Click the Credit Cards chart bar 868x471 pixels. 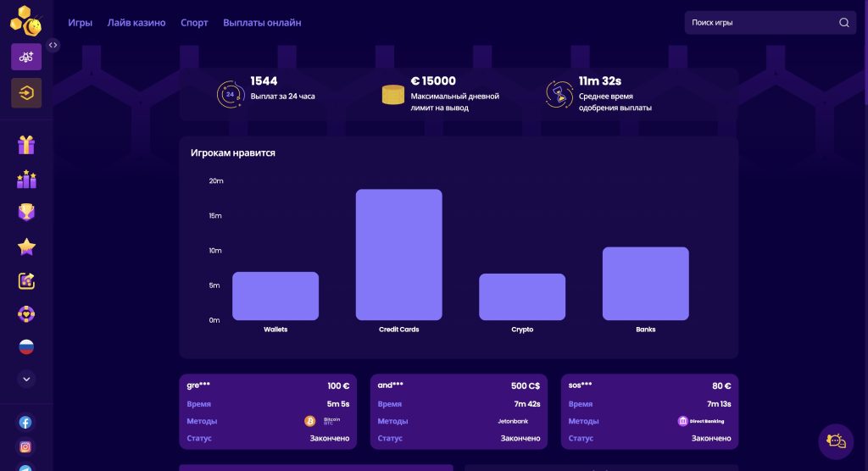click(x=398, y=254)
